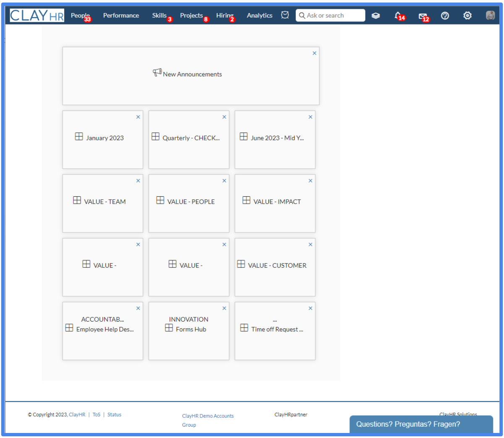This screenshot has height=438, width=504.
Task: Click the stacked layers icon in navbar
Action: [x=376, y=16]
